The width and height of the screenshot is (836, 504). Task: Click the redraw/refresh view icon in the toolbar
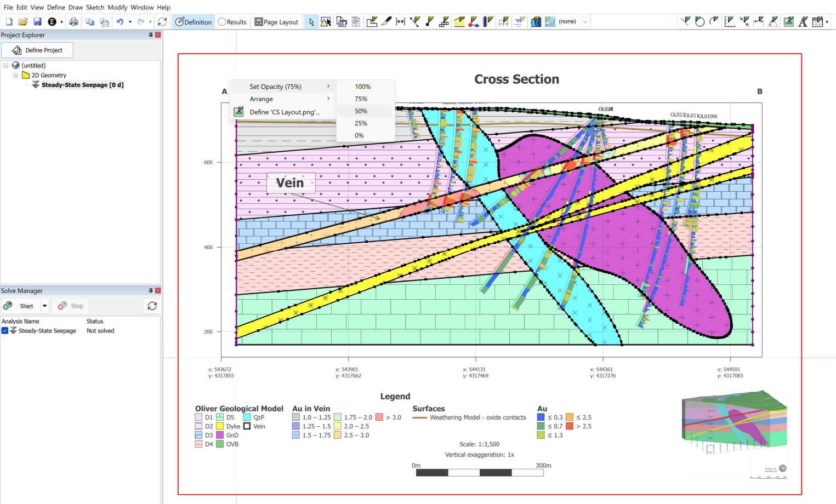pos(162,22)
